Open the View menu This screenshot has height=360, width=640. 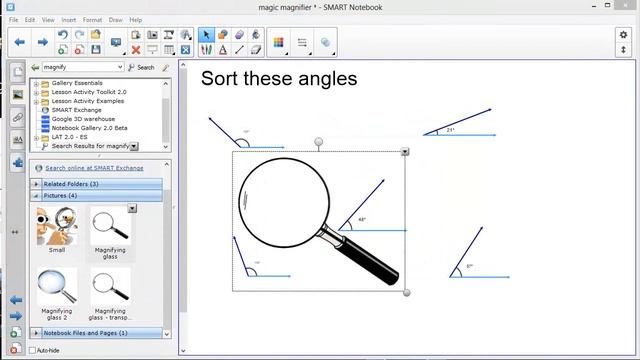tap(48, 20)
